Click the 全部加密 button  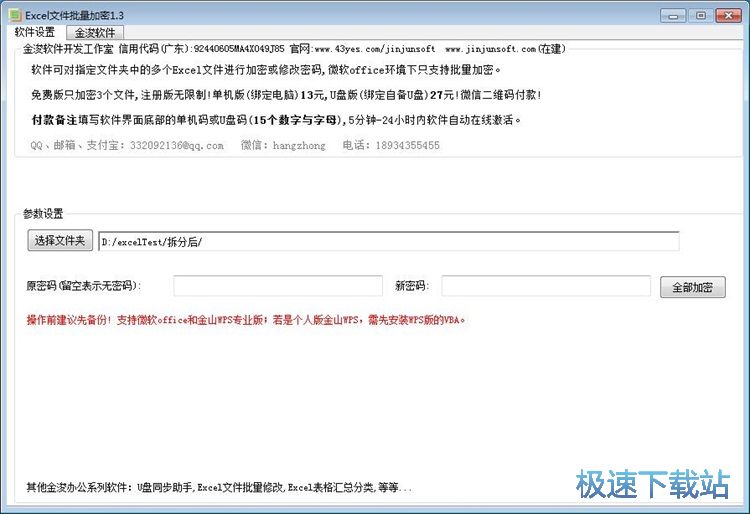click(x=692, y=287)
